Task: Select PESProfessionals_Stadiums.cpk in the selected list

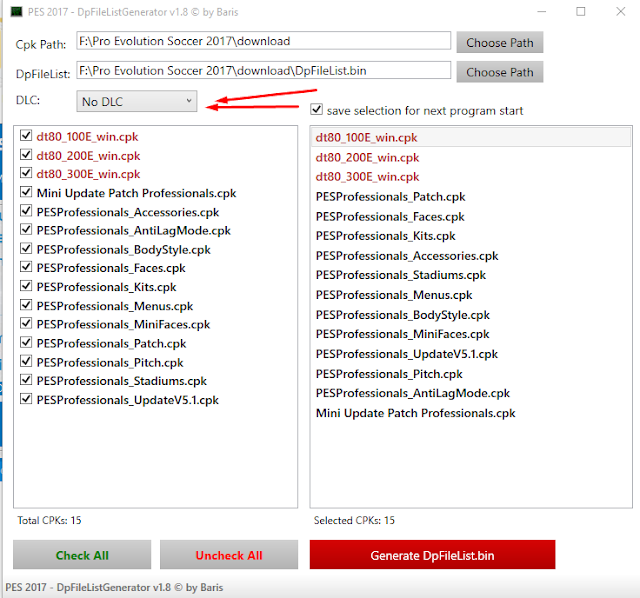Action: tap(471, 275)
